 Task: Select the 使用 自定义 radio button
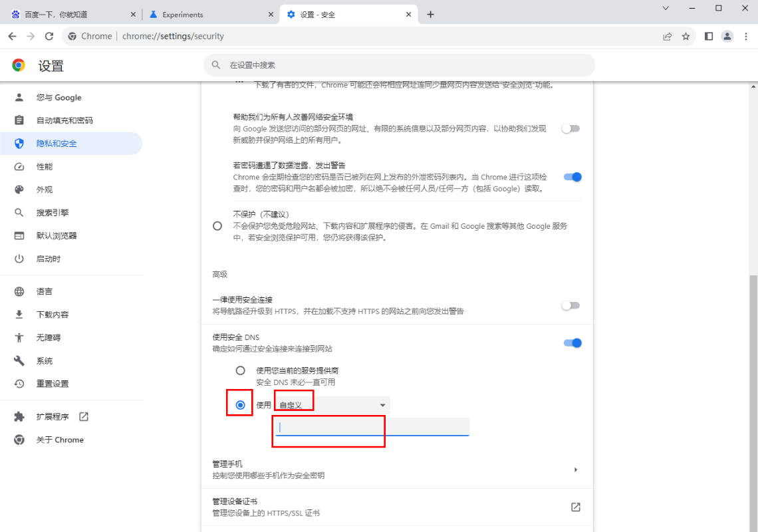(240, 405)
